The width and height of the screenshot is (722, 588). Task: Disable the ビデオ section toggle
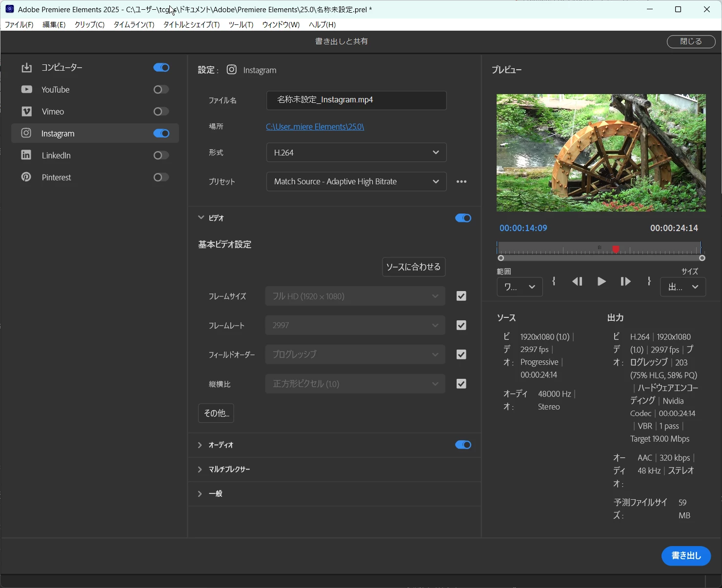pos(463,218)
